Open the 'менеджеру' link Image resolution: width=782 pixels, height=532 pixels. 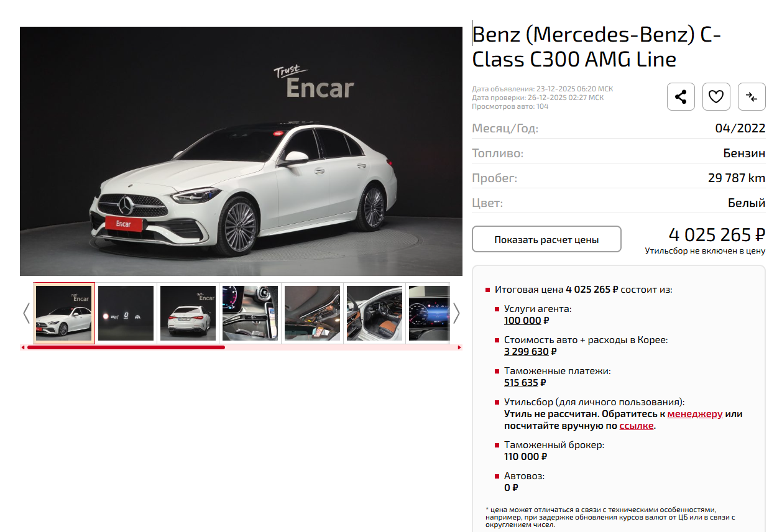click(x=695, y=414)
